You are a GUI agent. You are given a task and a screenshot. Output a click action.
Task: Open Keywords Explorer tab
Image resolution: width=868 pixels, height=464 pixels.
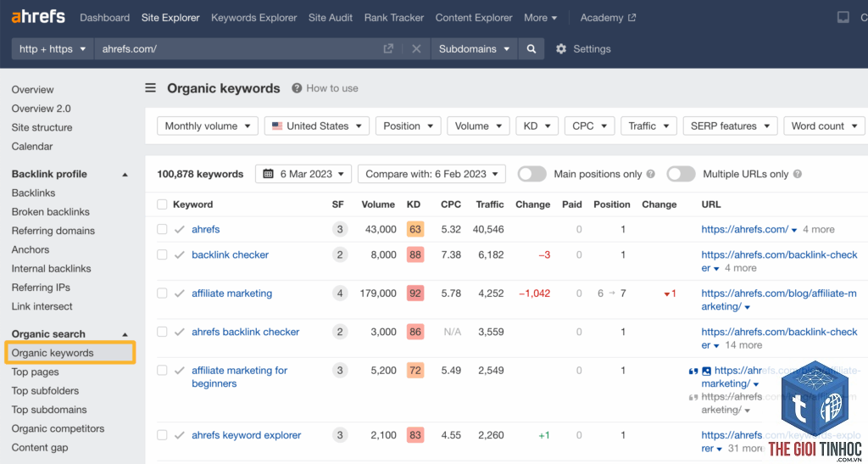[254, 18]
